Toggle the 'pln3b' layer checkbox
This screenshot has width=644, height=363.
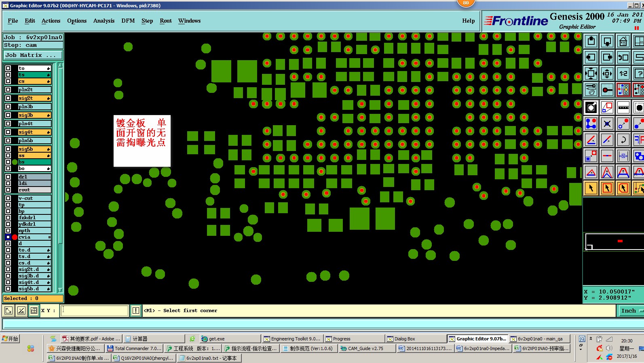(8, 107)
